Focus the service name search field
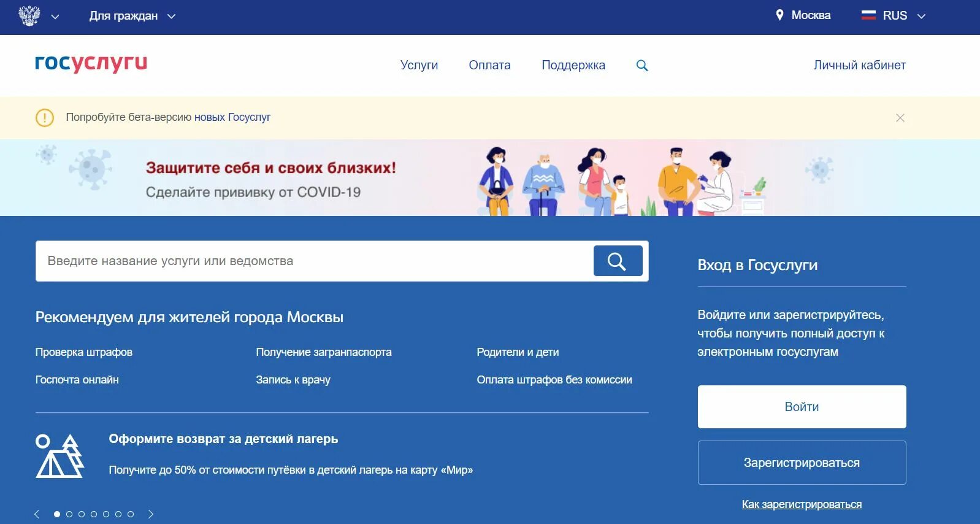This screenshot has width=980, height=524. (x=314, y=261)
